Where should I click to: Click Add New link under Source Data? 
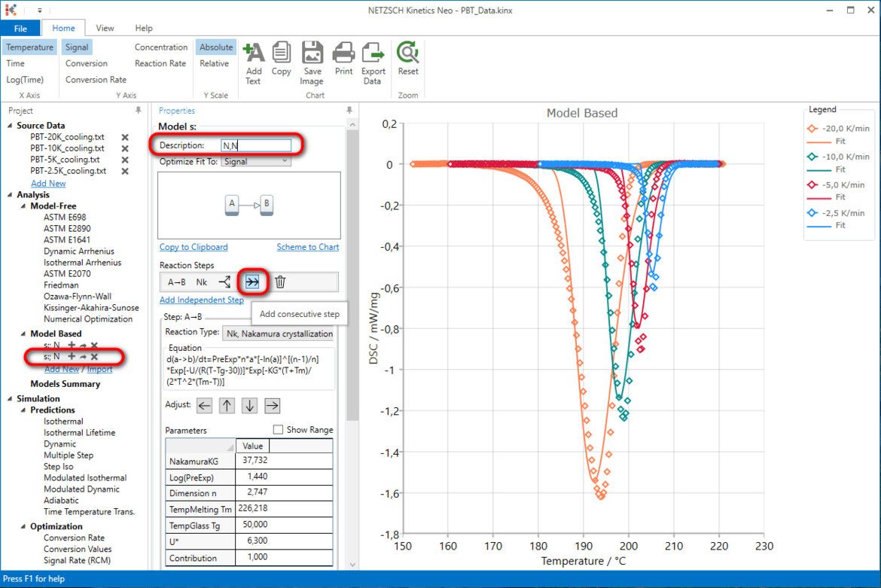[x=48, y=184]
